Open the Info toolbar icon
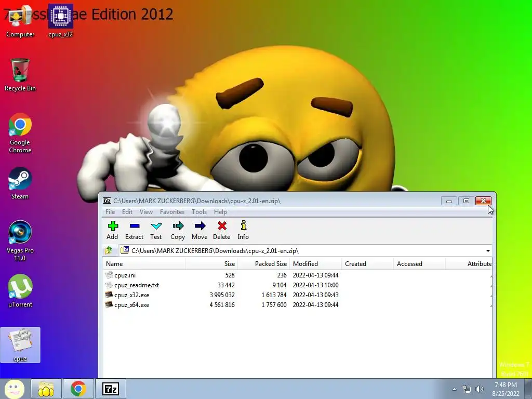The height and width of the screenshot is (399, 532). tap(243, 225)
